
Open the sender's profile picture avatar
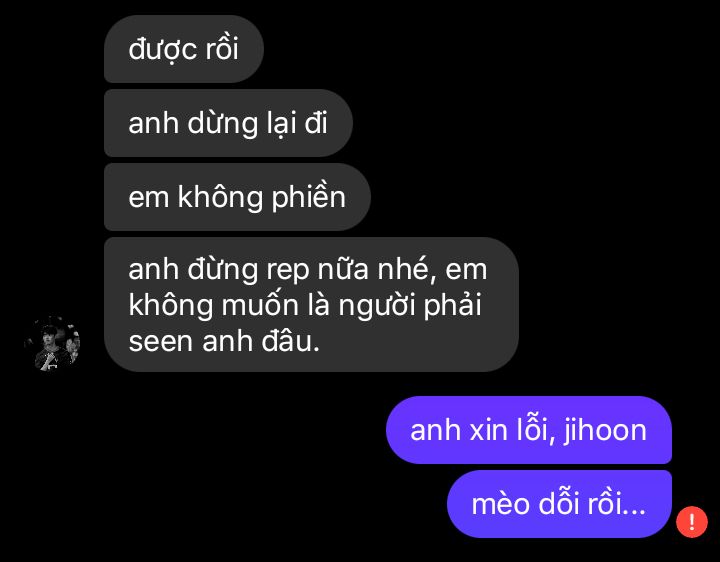click(53, 343)
